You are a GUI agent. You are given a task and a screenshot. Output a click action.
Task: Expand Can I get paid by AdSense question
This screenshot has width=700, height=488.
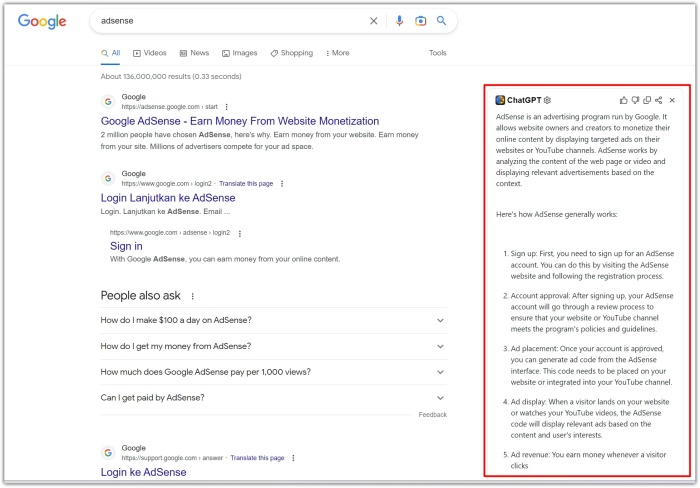[273, 397]
